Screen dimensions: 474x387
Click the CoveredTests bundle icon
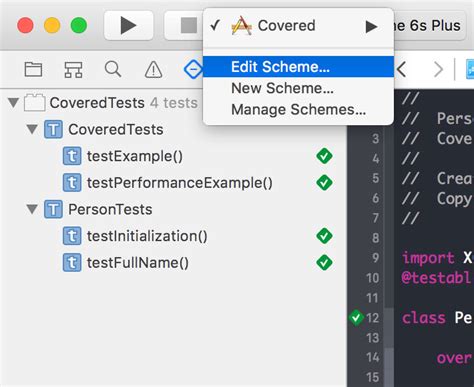click(35, 102)
